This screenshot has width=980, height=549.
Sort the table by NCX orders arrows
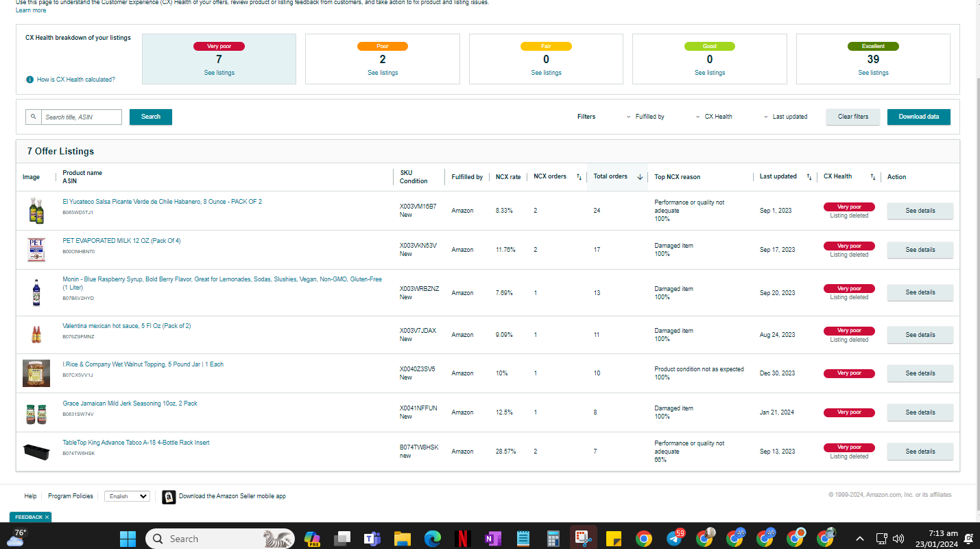579,177
